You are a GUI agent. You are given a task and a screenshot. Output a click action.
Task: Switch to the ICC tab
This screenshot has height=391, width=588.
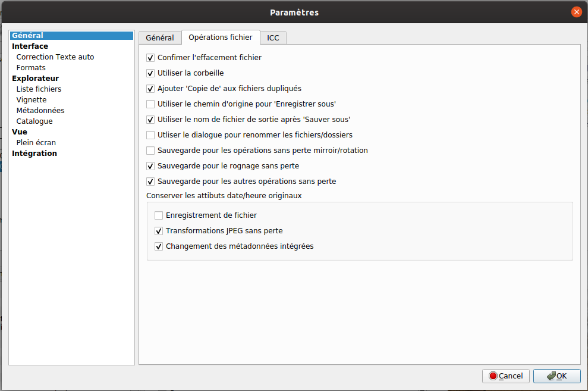(273, 37)
